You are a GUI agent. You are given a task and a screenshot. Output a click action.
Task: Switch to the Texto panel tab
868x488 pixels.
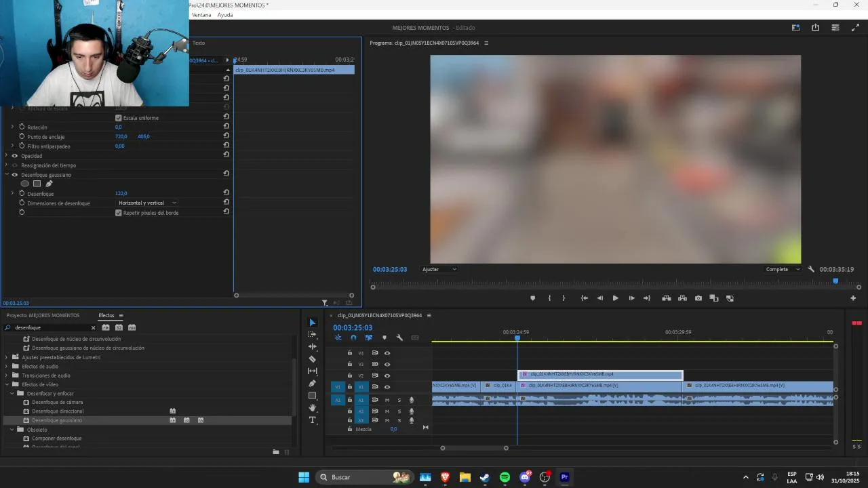tap(199, 43)
